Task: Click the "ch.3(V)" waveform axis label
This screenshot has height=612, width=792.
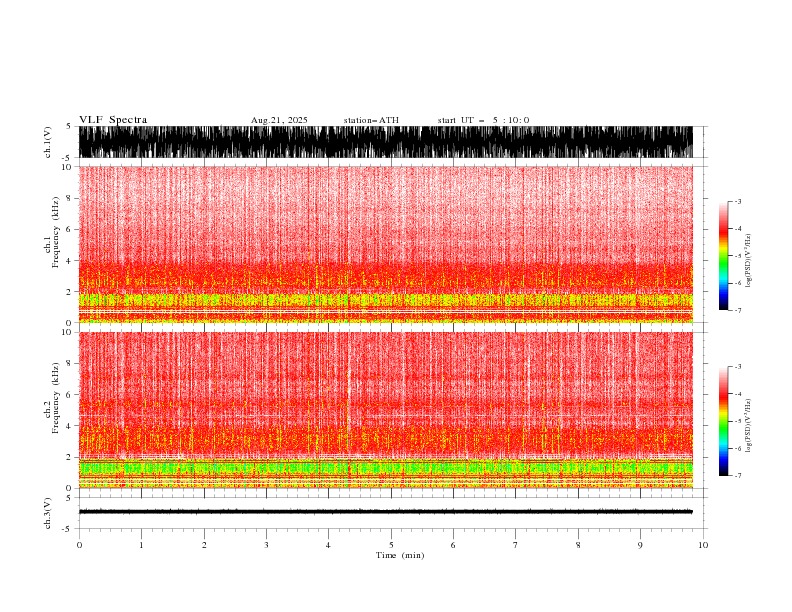Action: (x=48, y=513)
